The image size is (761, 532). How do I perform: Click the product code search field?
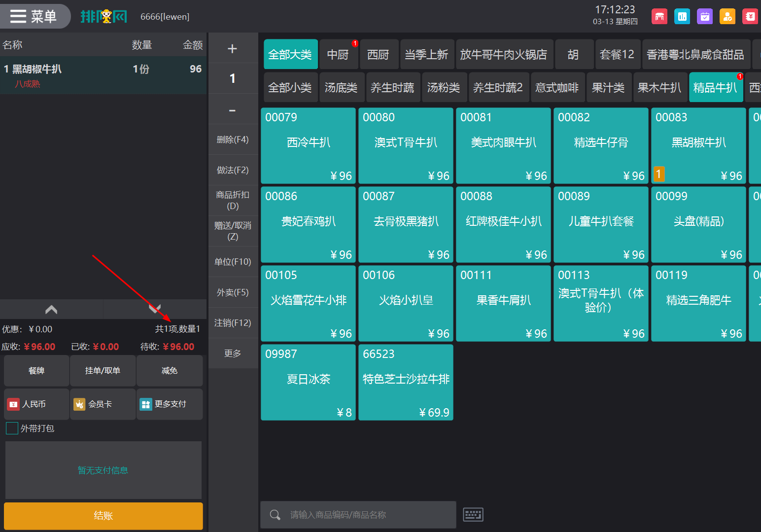365,515
